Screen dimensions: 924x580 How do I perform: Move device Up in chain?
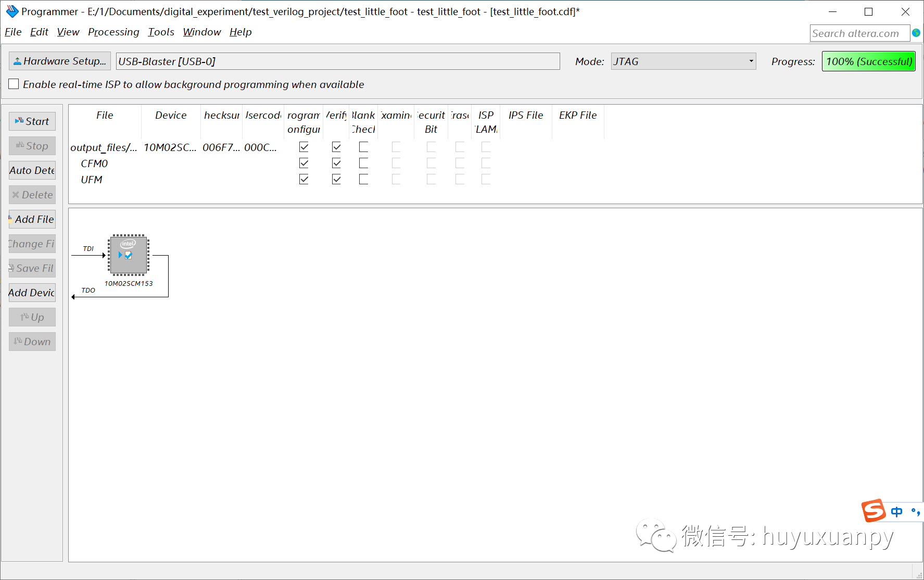[x=32, y=317]
